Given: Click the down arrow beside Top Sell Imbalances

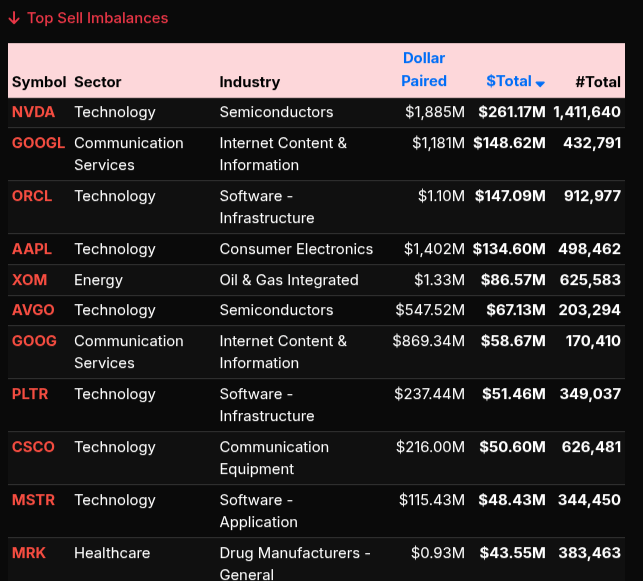Looking at the screenshot, I should [14, 18].
